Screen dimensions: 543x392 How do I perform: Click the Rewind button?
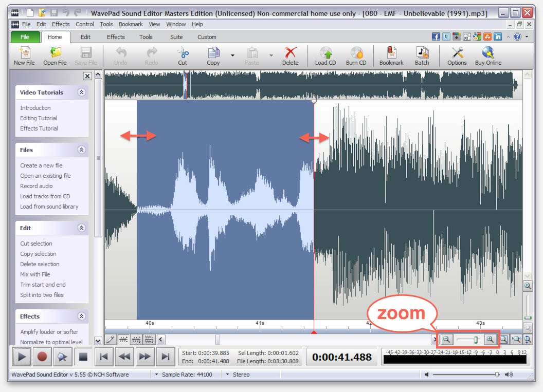[x=124, y=357]
